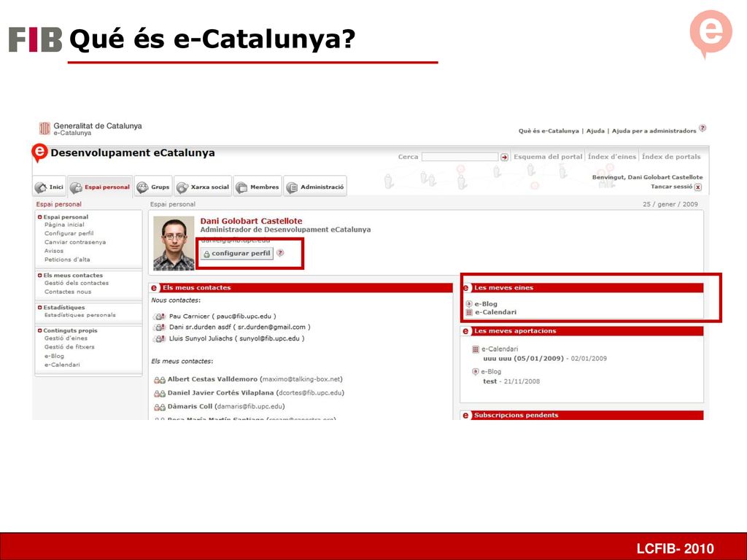Click the configurar perfil button
This screenshot has width=747, height=560.
237,253
